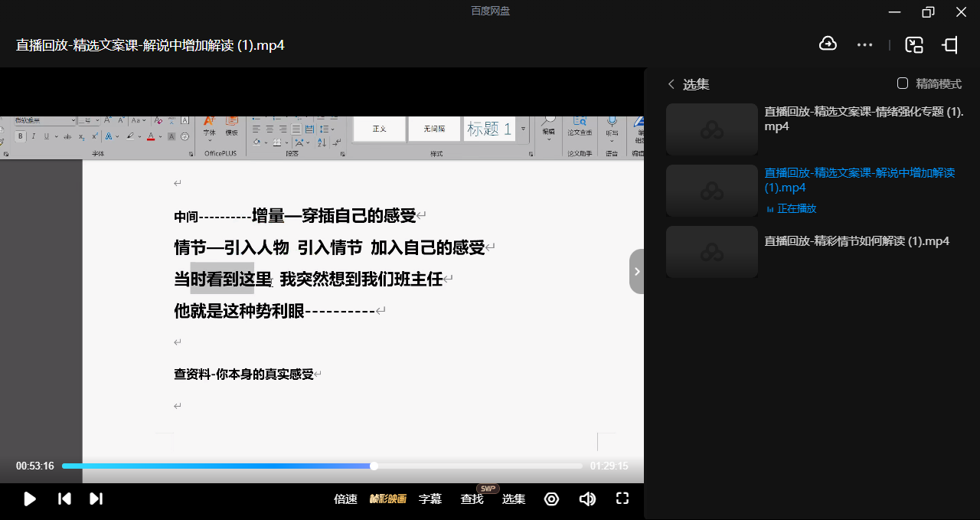The image size is (980, 520).
Task: Click the rectangle icon at top right
Action: click(x=950, y=45)
